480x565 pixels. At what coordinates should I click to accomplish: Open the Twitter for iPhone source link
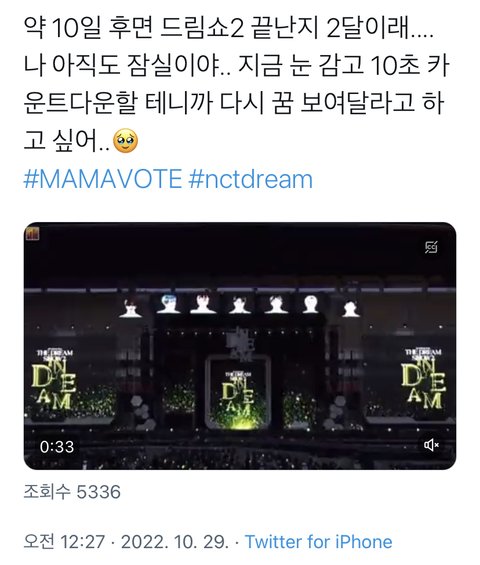click(319, 542)
